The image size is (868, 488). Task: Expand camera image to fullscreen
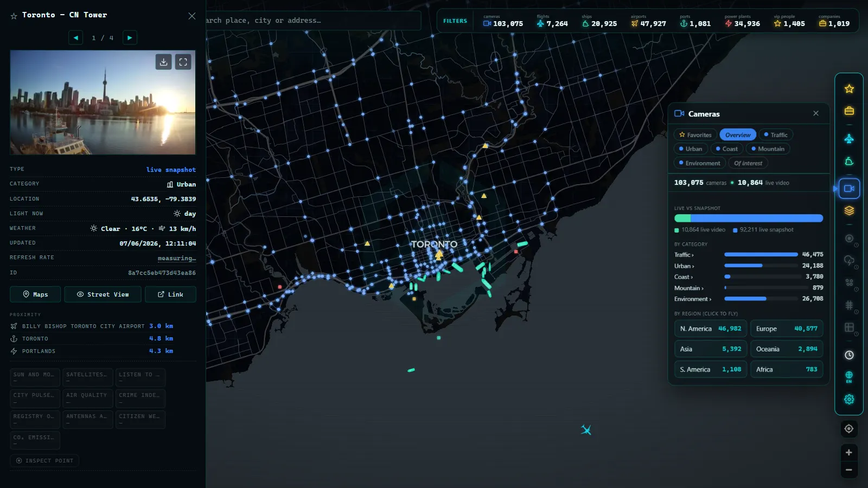183,62
